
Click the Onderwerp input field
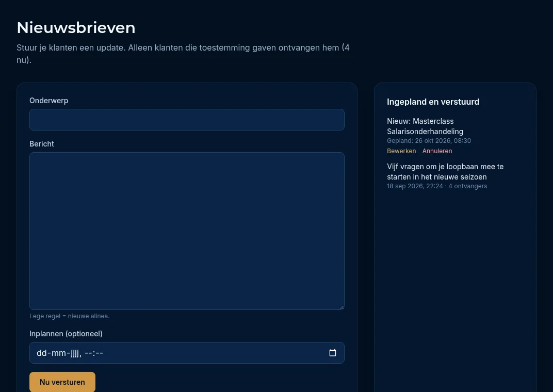pos(187,120)
